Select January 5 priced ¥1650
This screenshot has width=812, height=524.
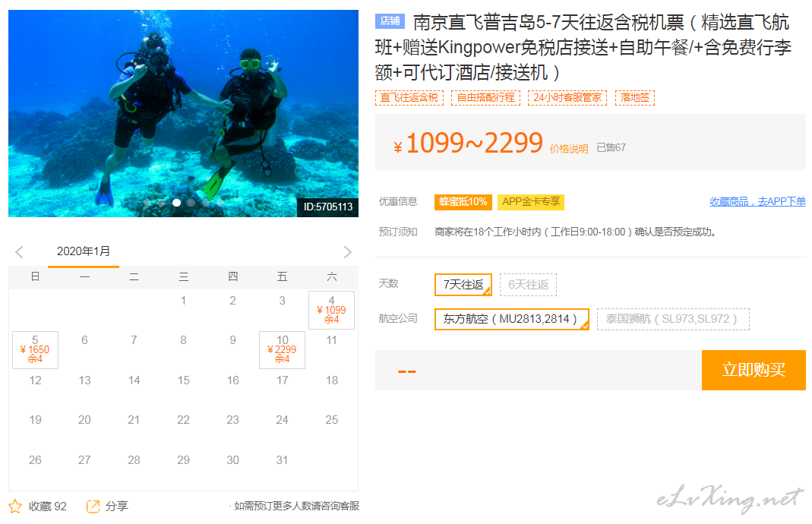[x=35, y=349]
